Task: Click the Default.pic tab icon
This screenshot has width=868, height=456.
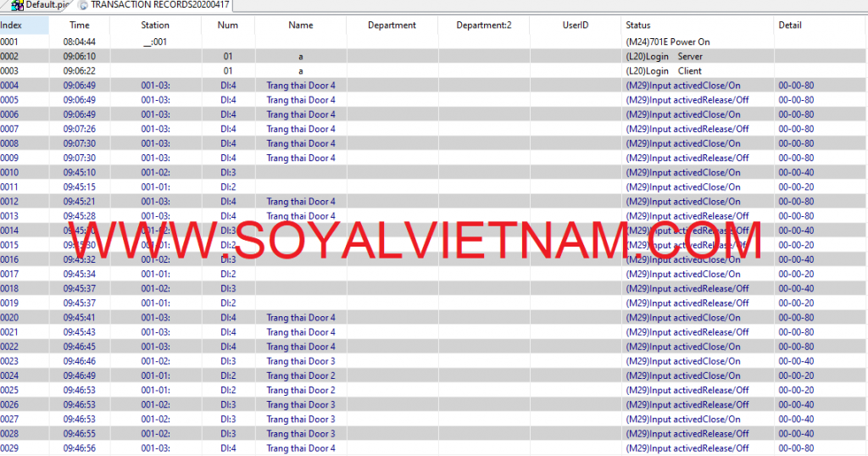Action: [17, 5]
